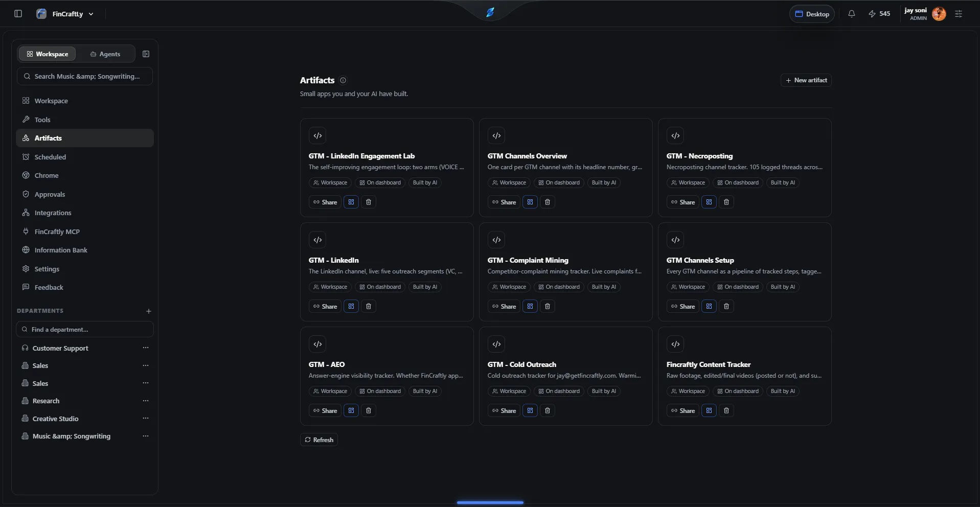This screenshot has height=507, width=980.
Task: Go to Integrations in the sidebar
Action: (85, 213)
